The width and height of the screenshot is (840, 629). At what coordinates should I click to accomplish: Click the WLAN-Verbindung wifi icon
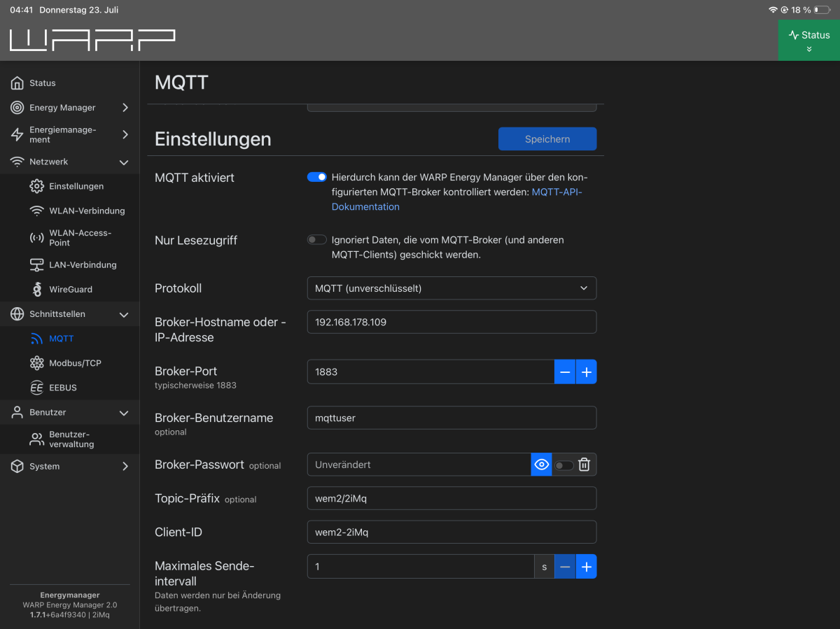point(37,211)
